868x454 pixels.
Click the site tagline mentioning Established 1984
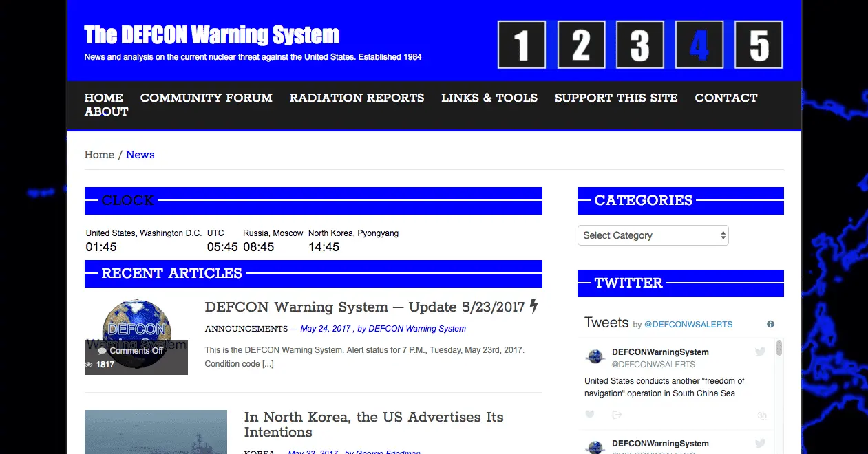tap(253, 57)
